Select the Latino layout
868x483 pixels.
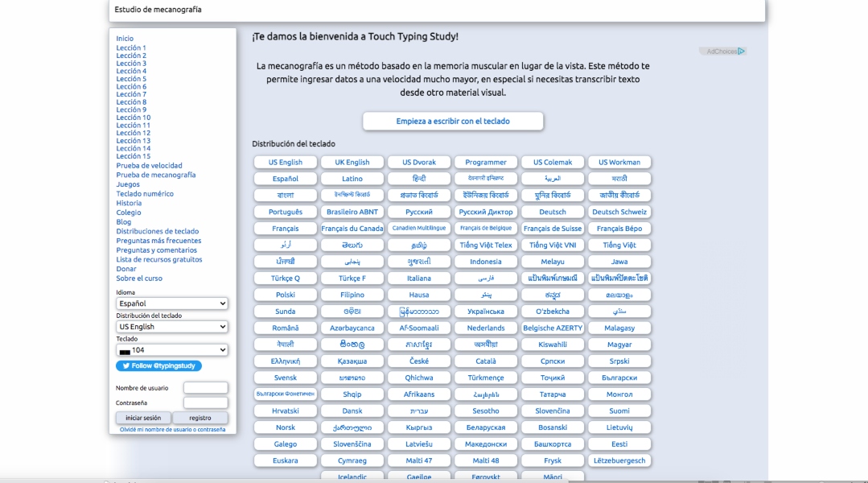(352, 179)
